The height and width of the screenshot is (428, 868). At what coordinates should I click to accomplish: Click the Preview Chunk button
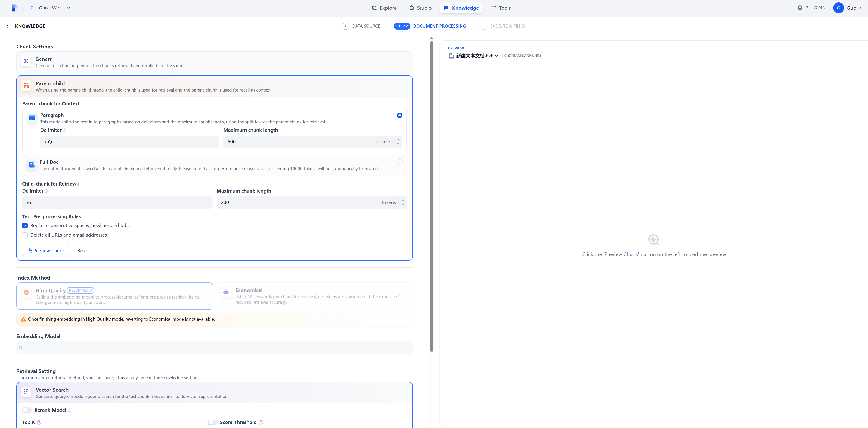(46, 251)
